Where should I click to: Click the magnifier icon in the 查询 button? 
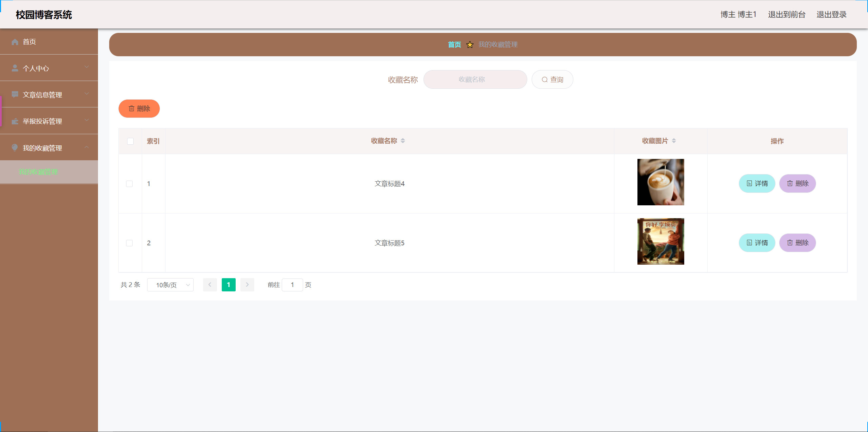(544, 79)
